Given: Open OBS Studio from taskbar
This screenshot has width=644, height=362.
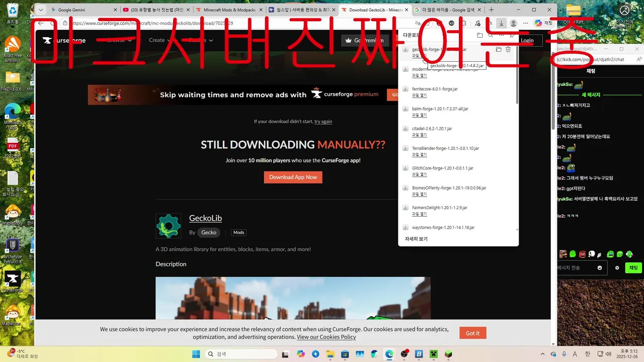Looking at the screenshot, I should [x=404, y=354].
